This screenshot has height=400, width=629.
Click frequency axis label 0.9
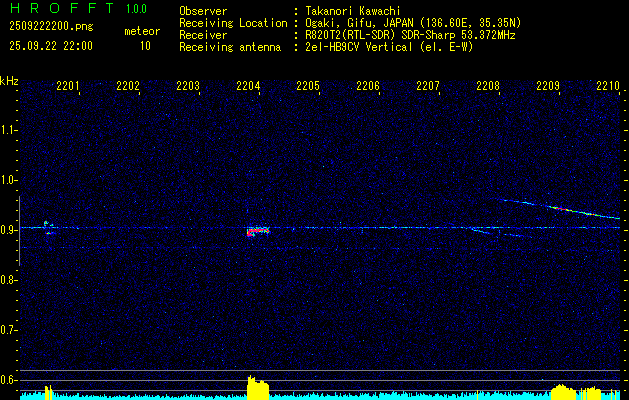pyautogui.click(x=8, y=230)
